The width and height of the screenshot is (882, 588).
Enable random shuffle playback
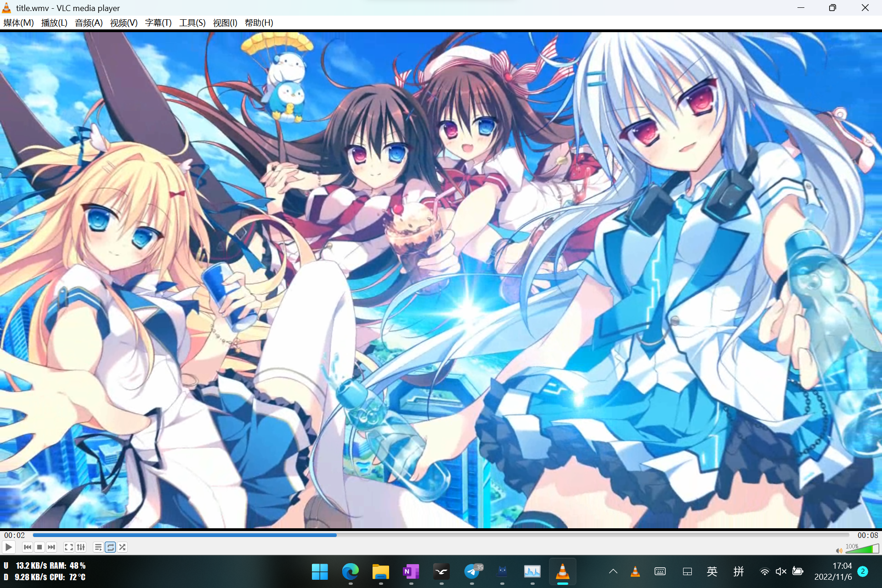pyautogui.click(x=122, y=547)
